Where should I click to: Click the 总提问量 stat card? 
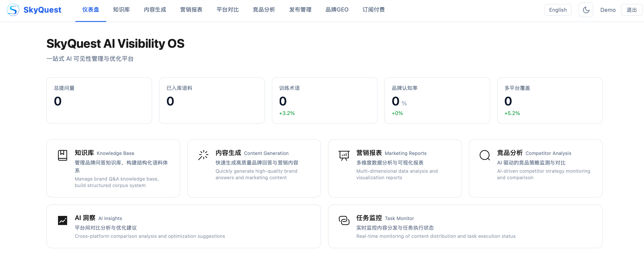click(99, 100)
